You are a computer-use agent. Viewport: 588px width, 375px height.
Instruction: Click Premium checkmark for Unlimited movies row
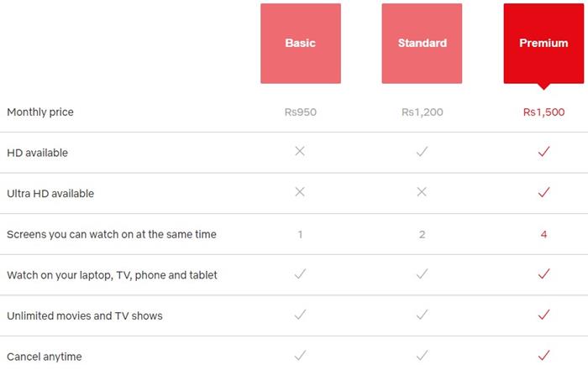click(543, 315)
